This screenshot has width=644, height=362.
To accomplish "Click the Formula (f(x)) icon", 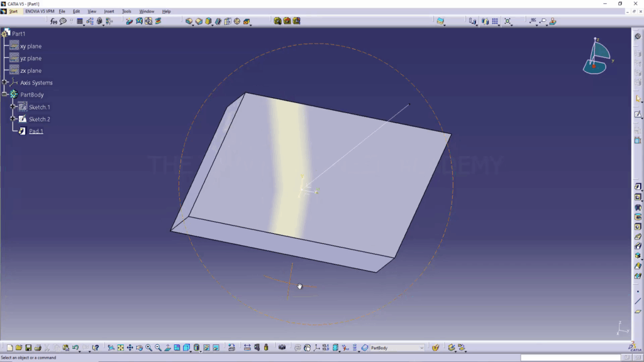I will (54, 21).
